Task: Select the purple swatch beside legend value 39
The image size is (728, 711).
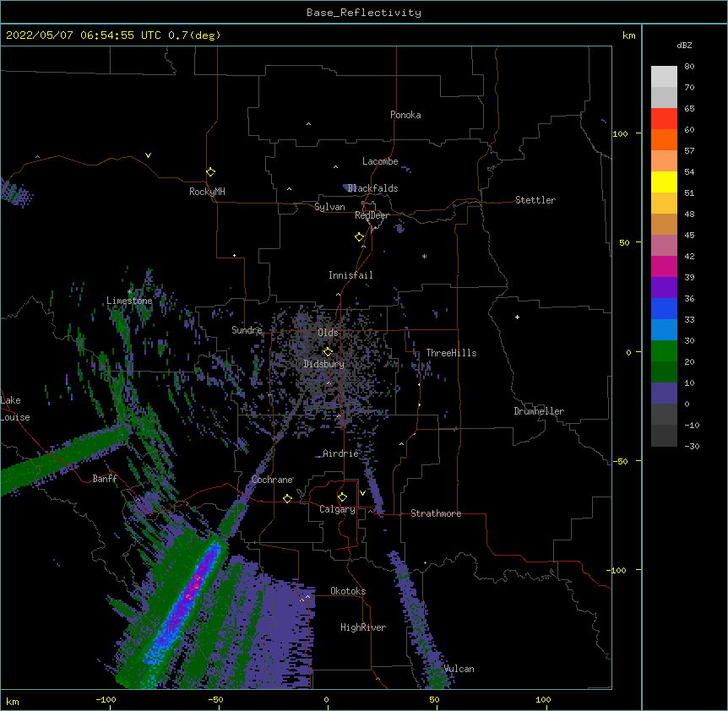Action: (x=664, y=287)
